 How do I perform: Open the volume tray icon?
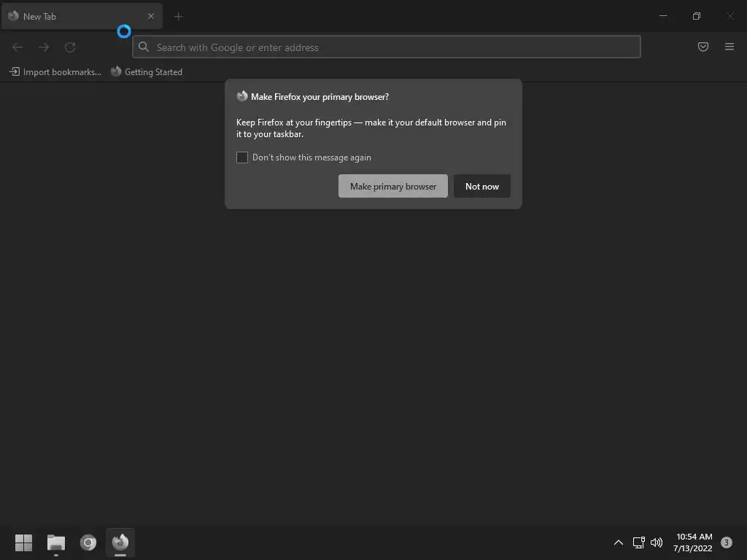[x=657, y=542]
